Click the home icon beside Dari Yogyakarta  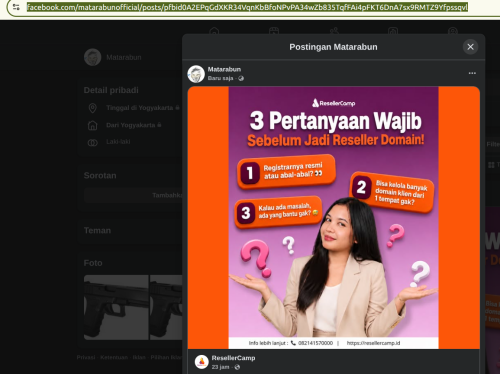pos(93,125)
